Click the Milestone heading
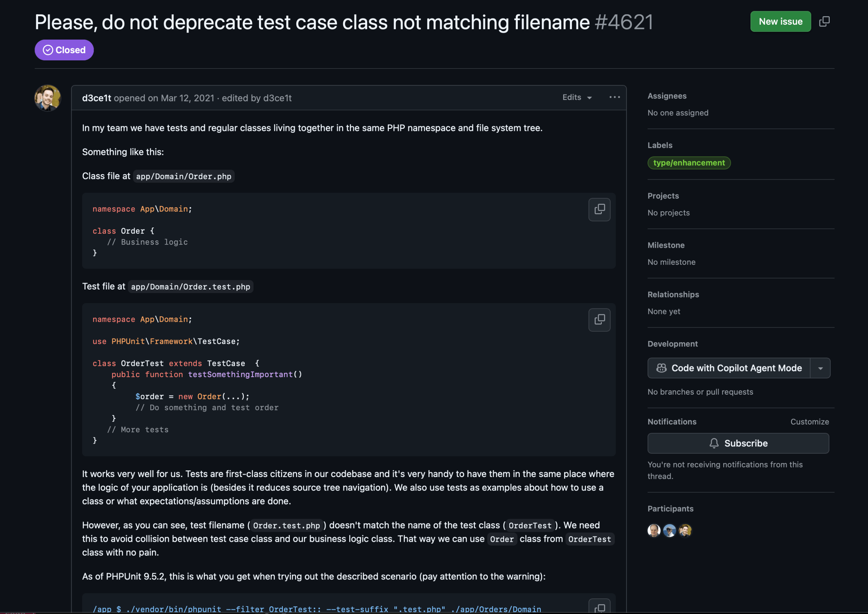The height and width of the screenshot is (614, 868). click(x=666, y=245)
